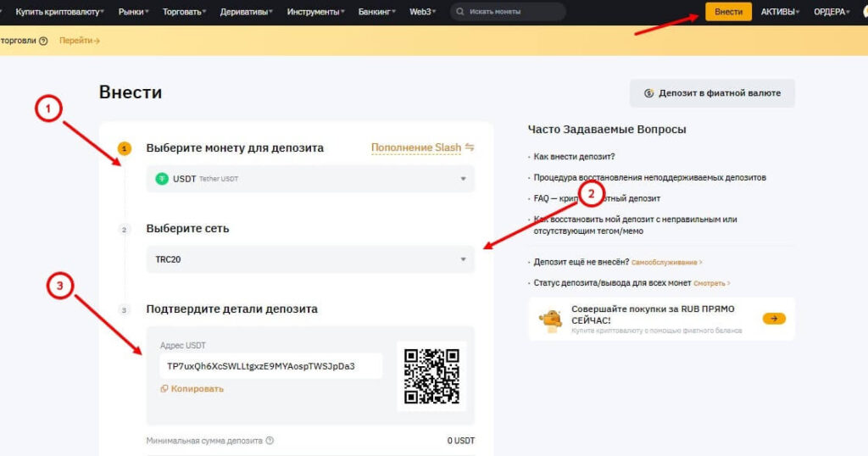
Task: Open the Деривативы menu
Action: [247, 12]
